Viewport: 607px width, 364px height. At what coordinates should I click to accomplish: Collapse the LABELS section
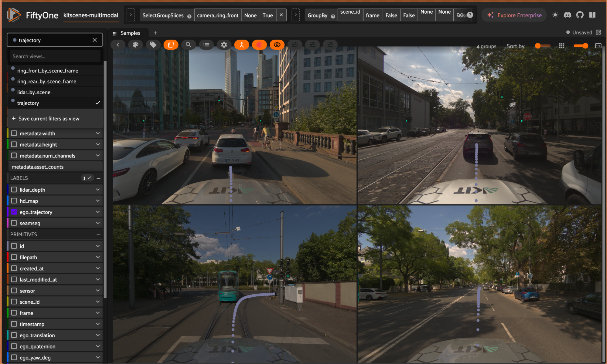[98, 178]
